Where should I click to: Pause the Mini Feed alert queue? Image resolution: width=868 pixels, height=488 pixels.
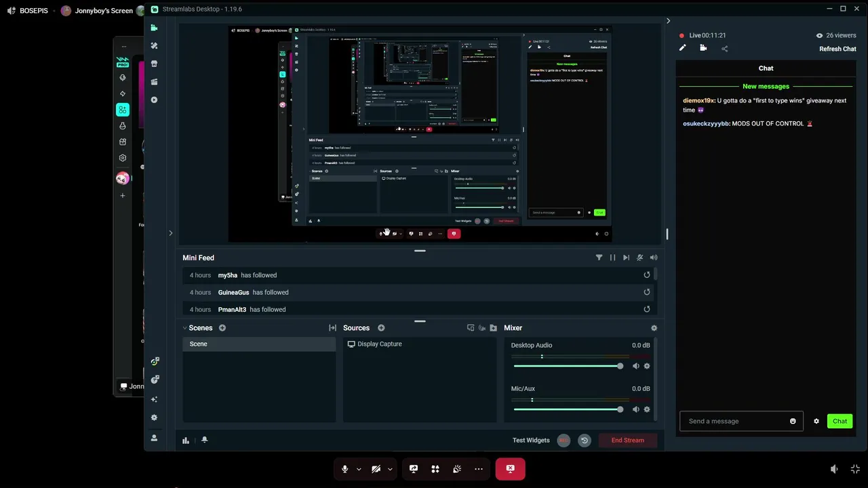(x=612, y=258)
